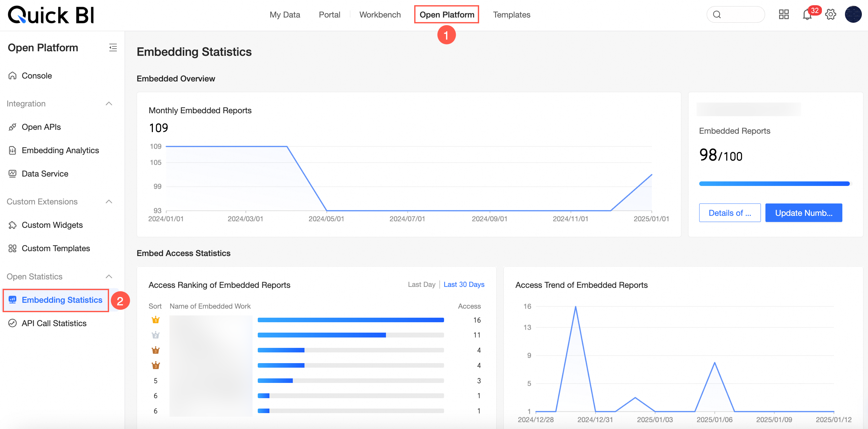
Task: Click the Embedding Analytics sidebar icon
Action: 12,150
